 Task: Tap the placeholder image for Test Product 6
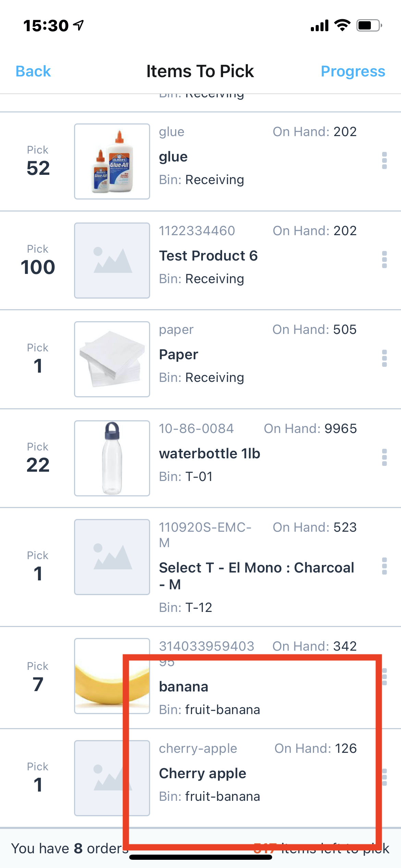(112, 261)
